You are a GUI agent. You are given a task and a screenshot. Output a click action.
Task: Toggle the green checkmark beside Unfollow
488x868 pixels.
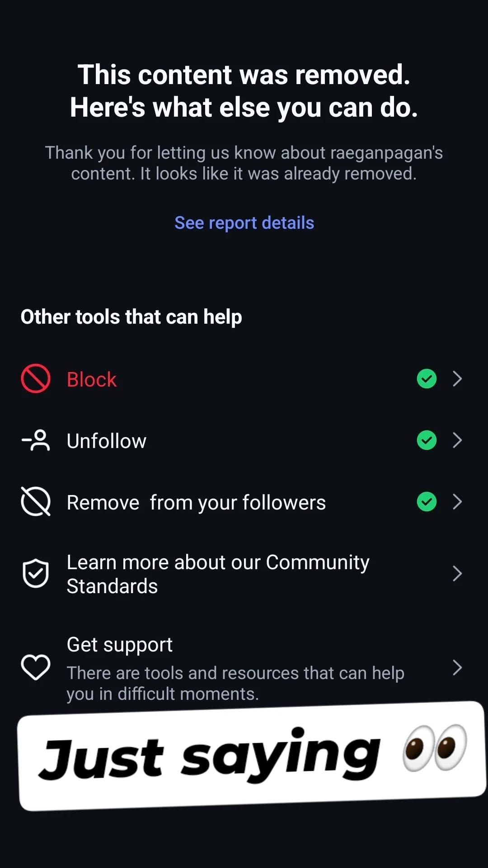point(427,440)
